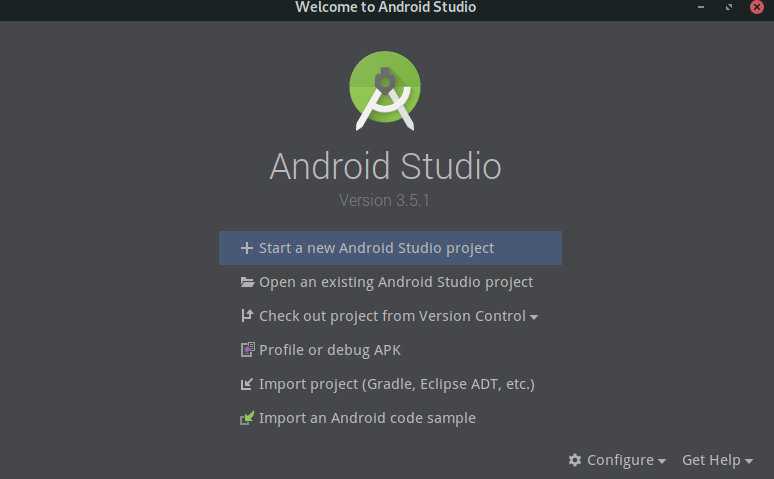Click the Android Studio heading text

pos(386,166)
